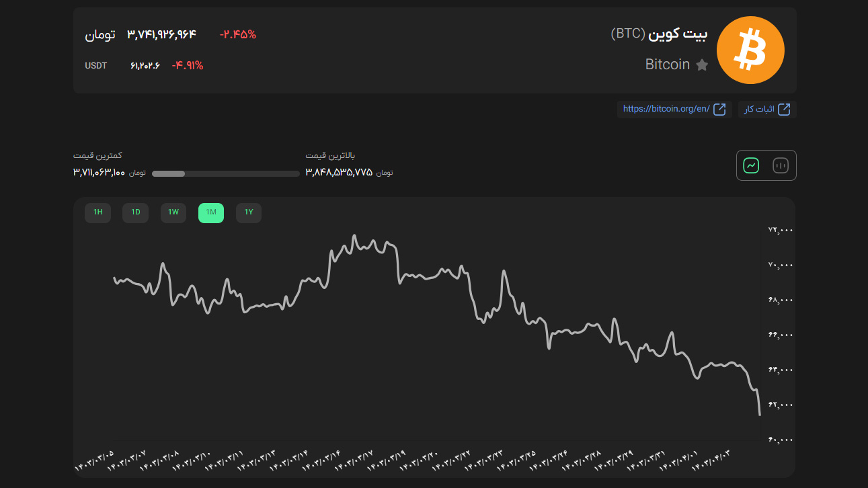Click the -۲.۴۵% Toman change
The image size is (868, 488).
[x=238, y=34]
